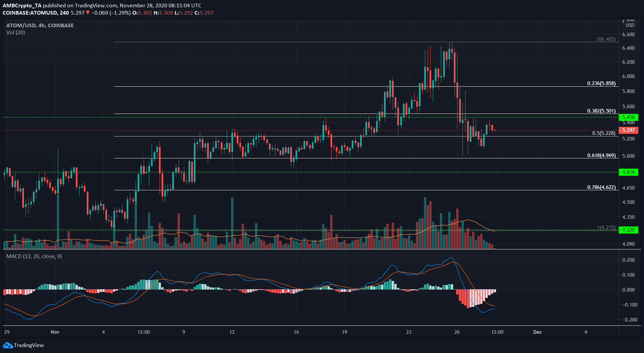Click the 19 date label on time axis
The image size is (644, 353).
pyautogui.click(x=344, y=332)
